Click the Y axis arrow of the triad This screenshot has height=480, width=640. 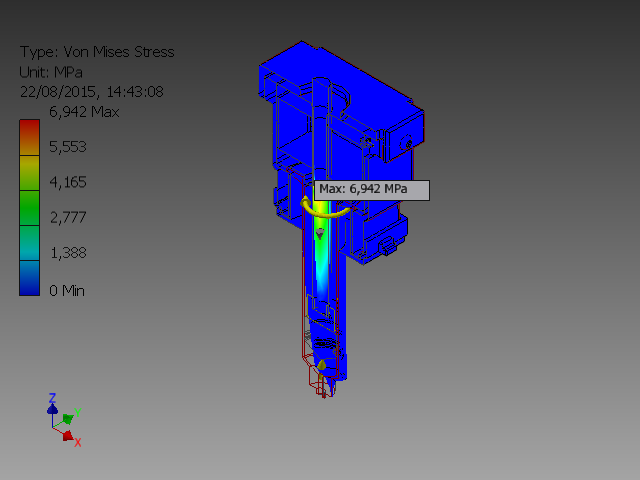[x=68, y=419]
